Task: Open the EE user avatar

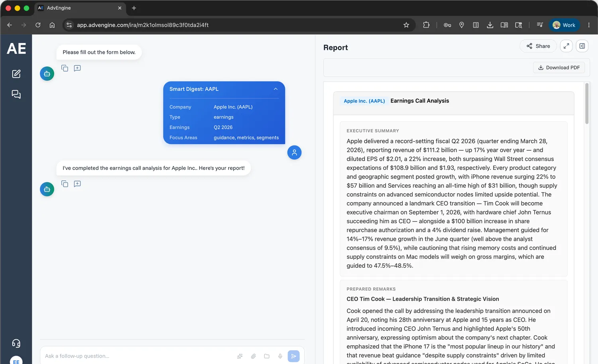Action: [16, 360]
